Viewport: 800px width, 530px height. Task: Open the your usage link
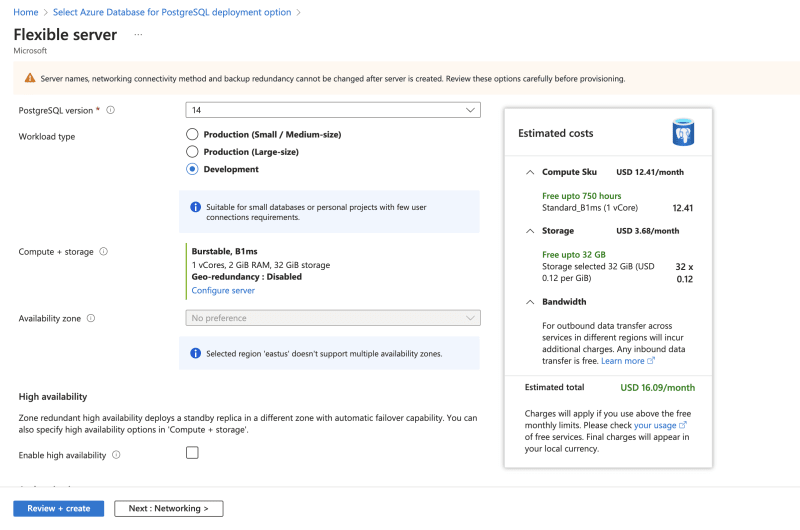pyautogui.click(x=655, y=425)
